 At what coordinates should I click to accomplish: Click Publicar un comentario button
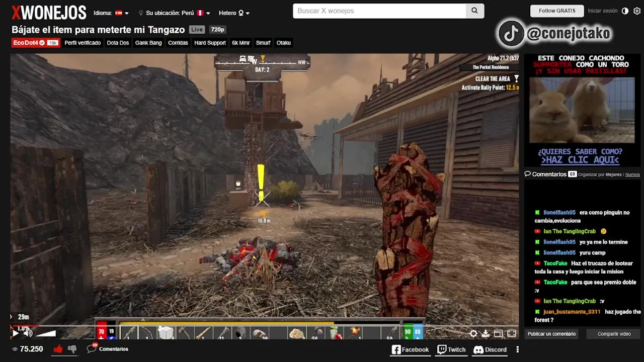[551, 334]
